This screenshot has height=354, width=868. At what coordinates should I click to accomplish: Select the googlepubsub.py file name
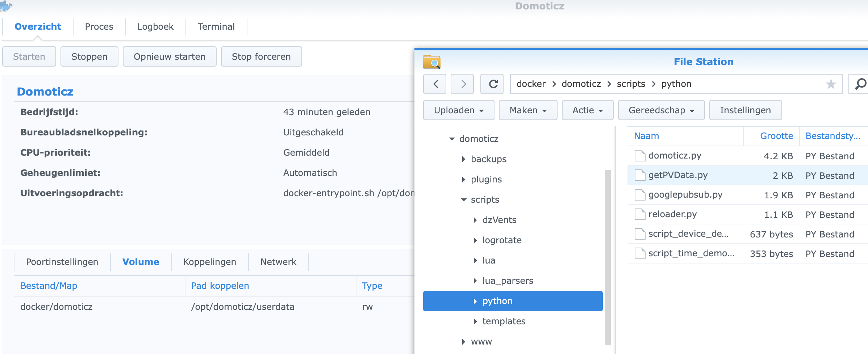685,195
